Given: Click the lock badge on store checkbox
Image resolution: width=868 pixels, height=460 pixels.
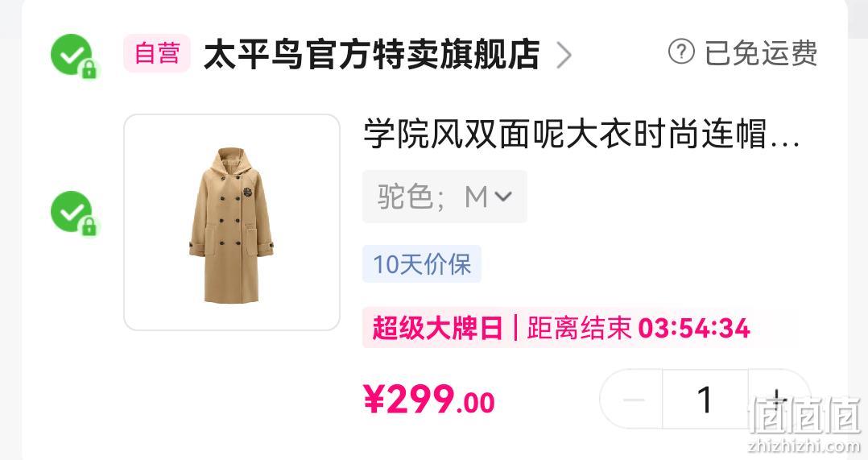Looking at the screenshot, I should pos(89,70).
